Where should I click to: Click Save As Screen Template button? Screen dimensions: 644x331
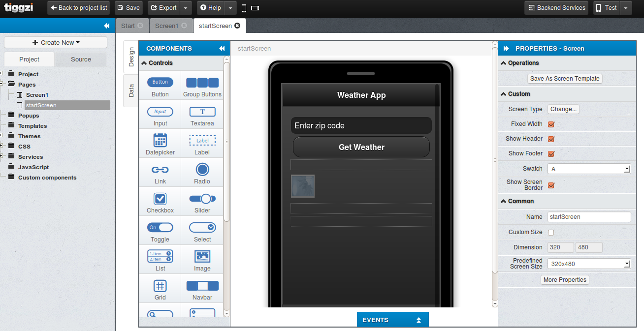[565, 79]
